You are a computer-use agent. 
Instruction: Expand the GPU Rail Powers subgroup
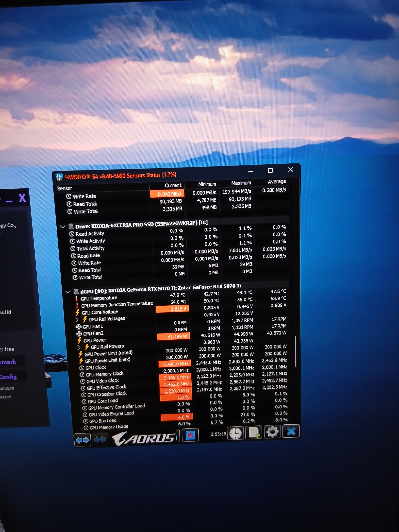[79, 348]
